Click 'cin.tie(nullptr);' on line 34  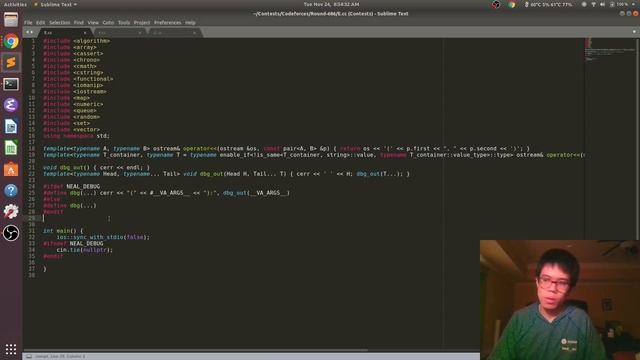[x=84, y=249]
